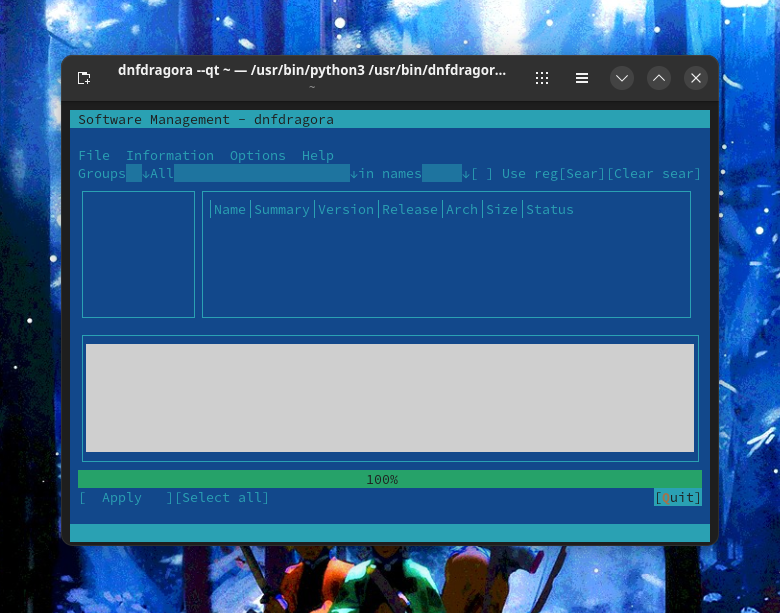
Task: Click the Software Management - dnfdragora title bar
Action: (x=390, y=119)
